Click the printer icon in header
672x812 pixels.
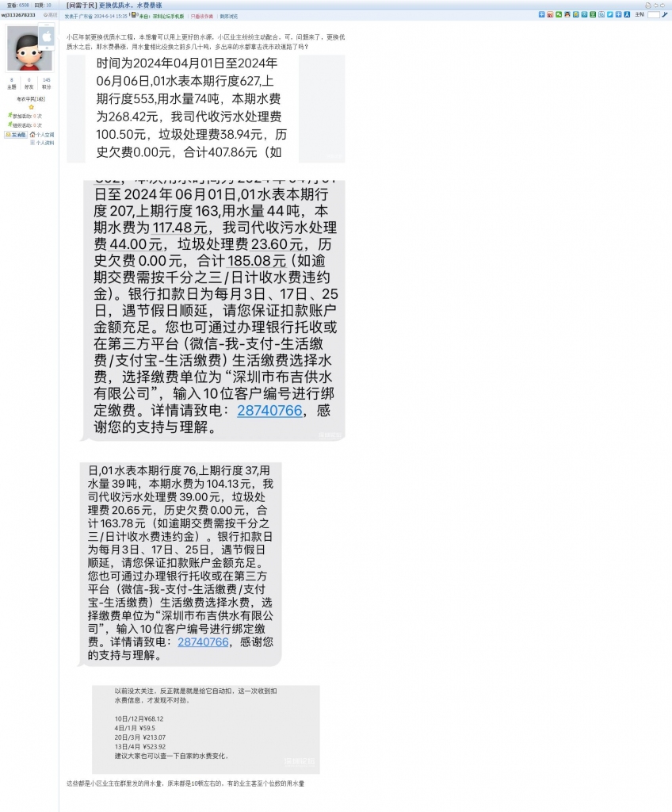(648, 6)
